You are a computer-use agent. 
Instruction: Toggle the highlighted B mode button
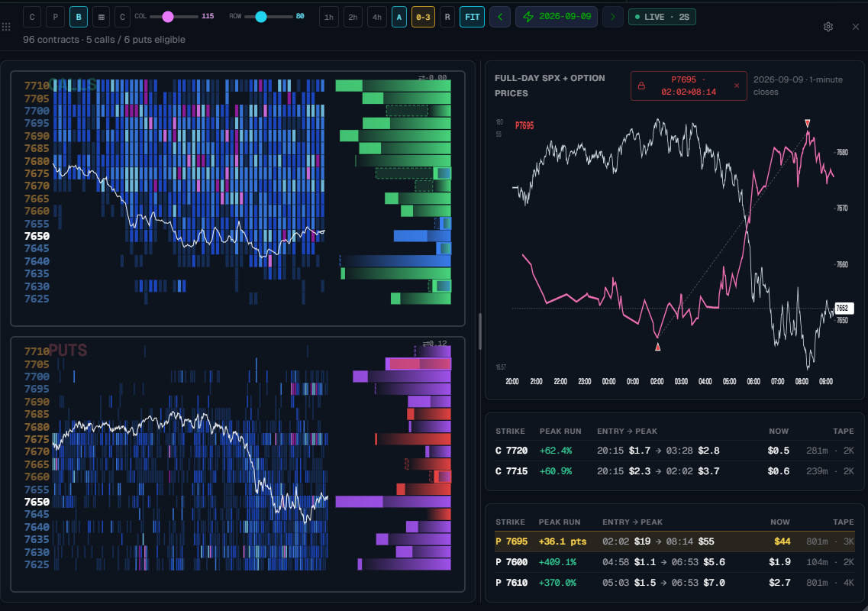(x=79, y=17)
